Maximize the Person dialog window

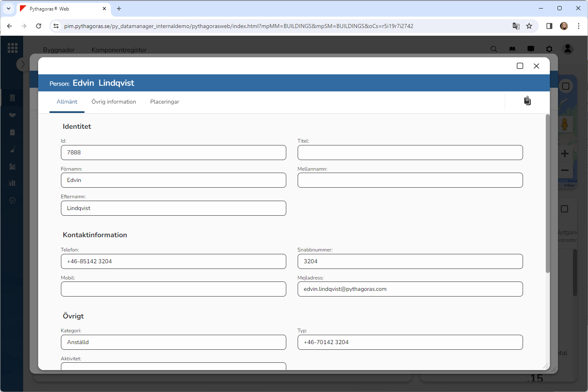click(520, 66)
